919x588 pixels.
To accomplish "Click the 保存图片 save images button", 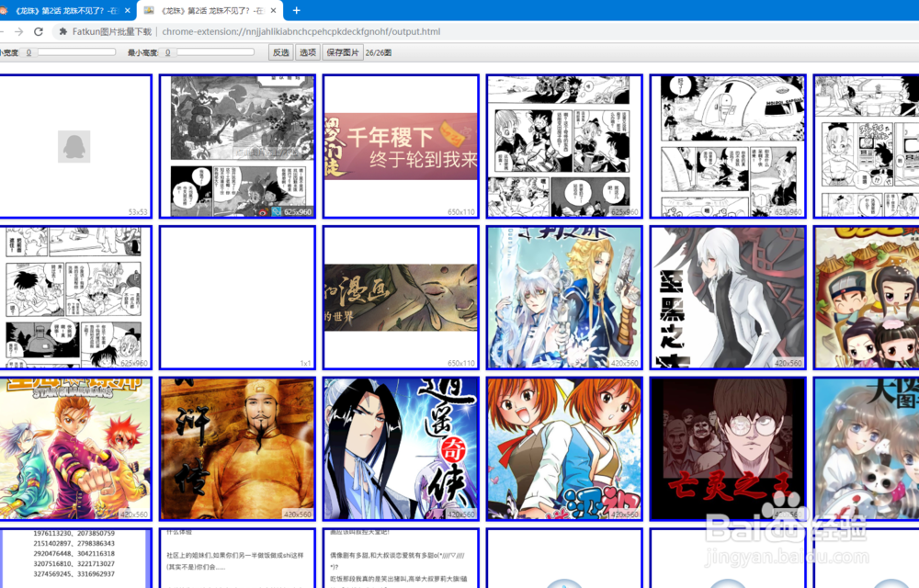I will click(x=343, y=52).
